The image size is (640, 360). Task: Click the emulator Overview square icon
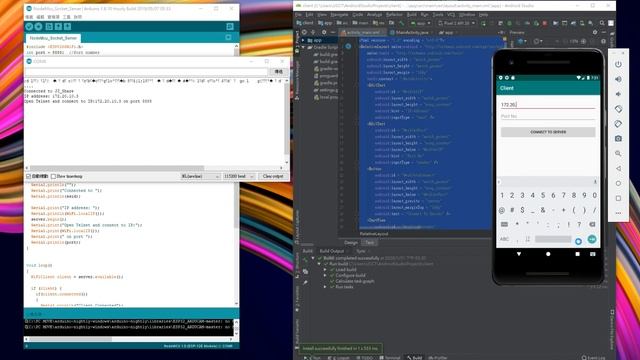tap(618, 198)
